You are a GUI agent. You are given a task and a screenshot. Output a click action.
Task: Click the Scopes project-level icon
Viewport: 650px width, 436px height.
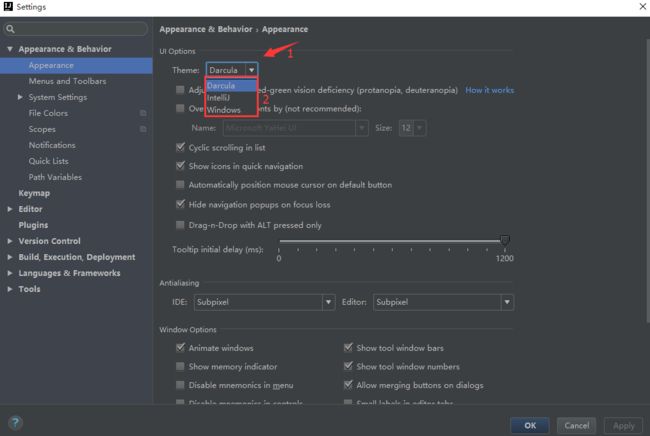click(x=143, y=129)
